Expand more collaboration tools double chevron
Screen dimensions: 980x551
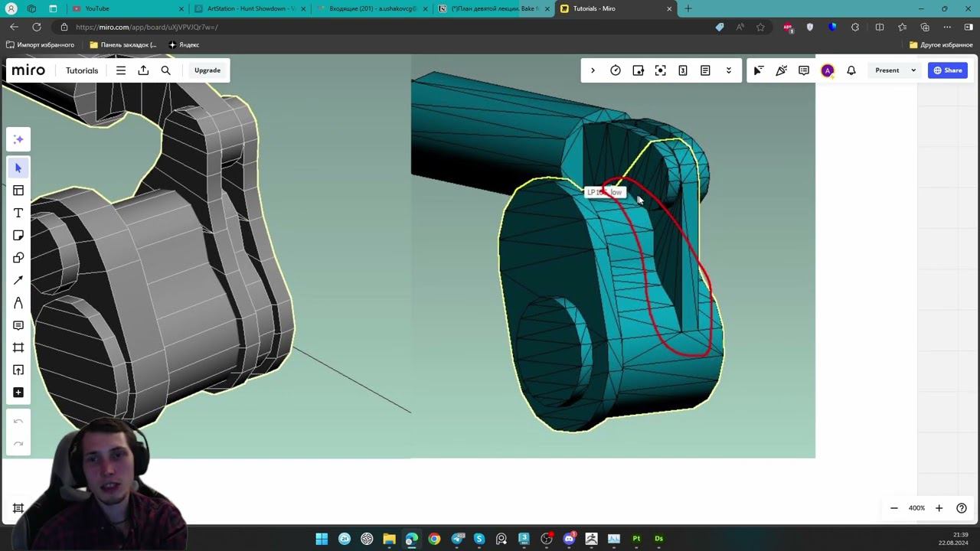point(728,70)
